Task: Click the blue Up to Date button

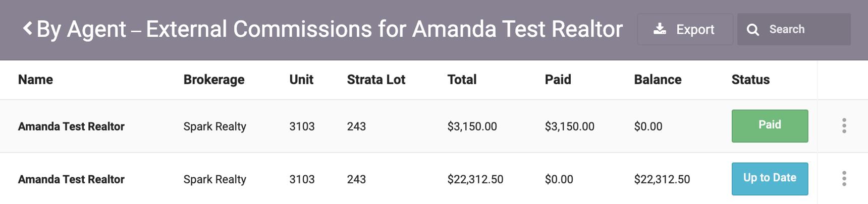Action: click(x=770, y=178)
